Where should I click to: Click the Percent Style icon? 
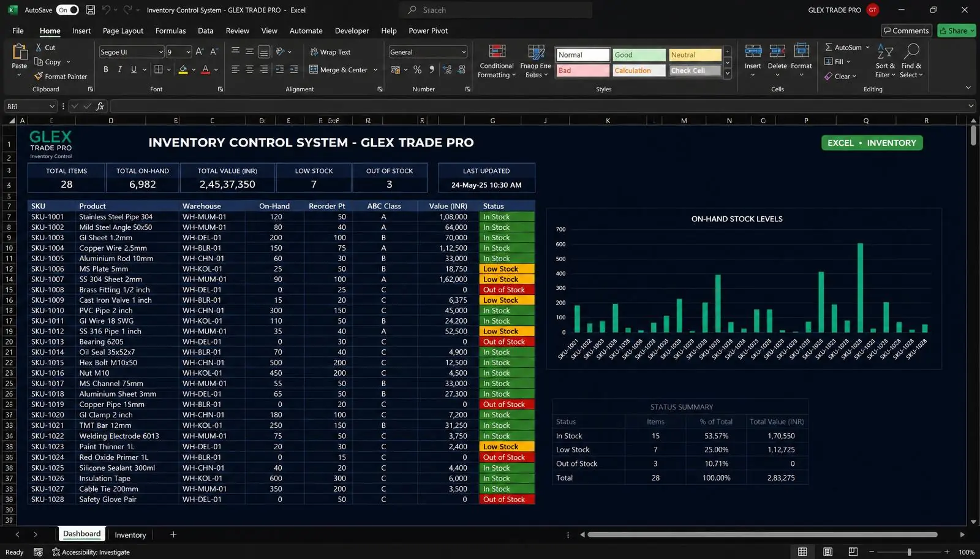[x=418, y=69]
